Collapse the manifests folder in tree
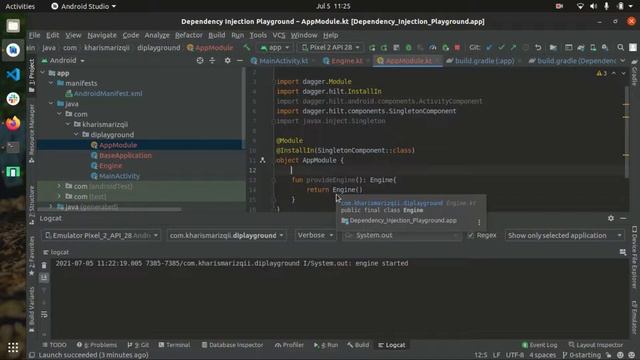Image resolution: width=640 pixels, height=360 pixels. tap(51, 83)
